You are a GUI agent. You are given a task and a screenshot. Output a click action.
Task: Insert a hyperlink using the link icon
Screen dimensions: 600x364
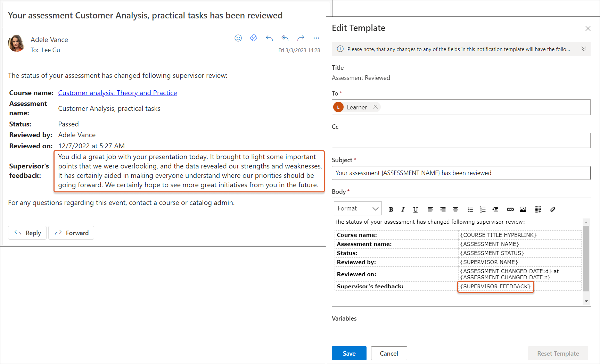(510, 209)
